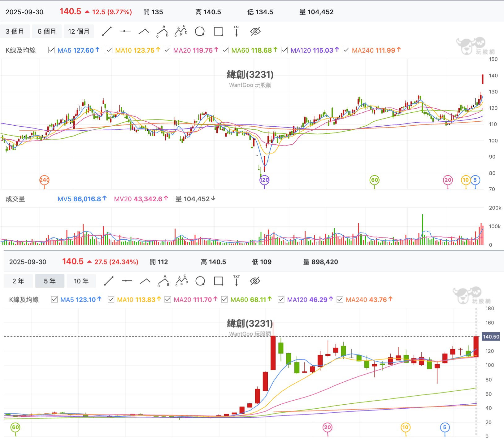
Task: Hide drawings via eye icon in 5-year chart
Action: [255, 281]
